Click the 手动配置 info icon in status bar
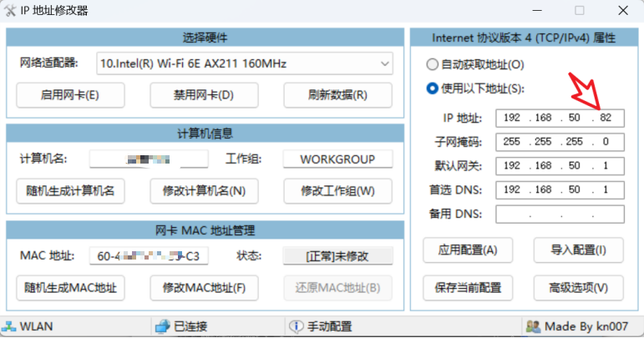The image size is (644, 338). [297, 326]
